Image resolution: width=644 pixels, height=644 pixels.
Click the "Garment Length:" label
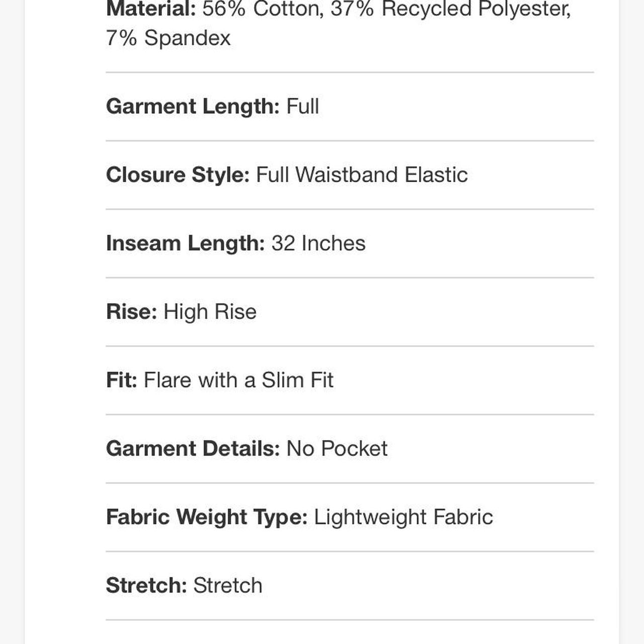193,107
